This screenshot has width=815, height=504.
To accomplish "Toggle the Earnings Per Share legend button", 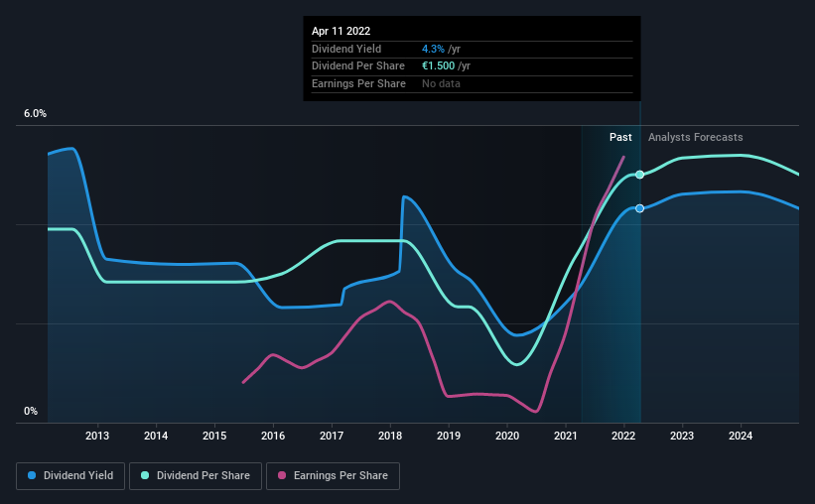I will pos(333,476).
